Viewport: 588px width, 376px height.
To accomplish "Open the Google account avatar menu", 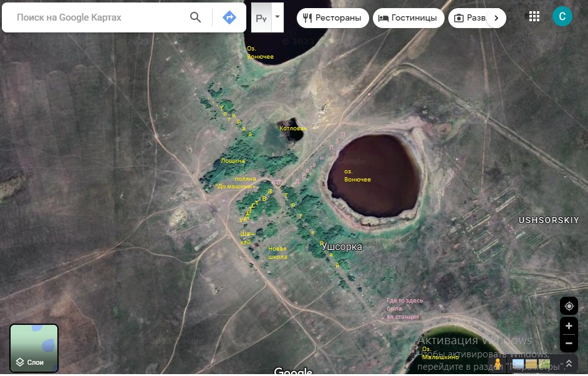I will click(x=562, y=16).
